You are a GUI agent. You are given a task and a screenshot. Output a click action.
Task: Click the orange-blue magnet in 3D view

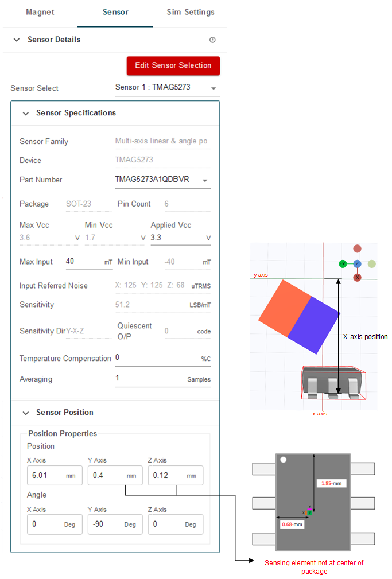pos(298,316)
